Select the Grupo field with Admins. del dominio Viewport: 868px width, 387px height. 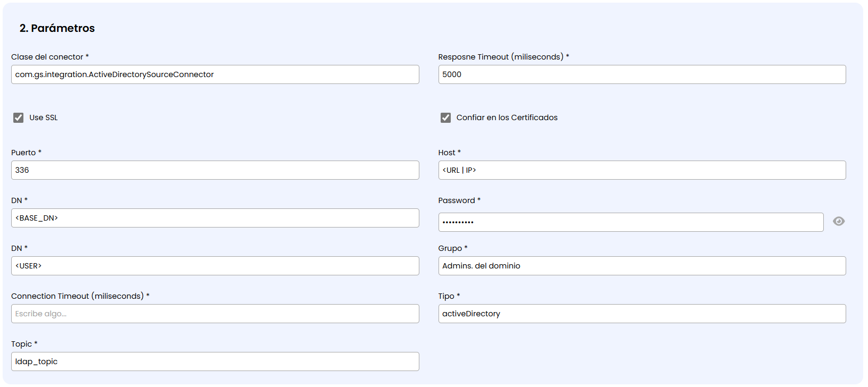point(642,266)
